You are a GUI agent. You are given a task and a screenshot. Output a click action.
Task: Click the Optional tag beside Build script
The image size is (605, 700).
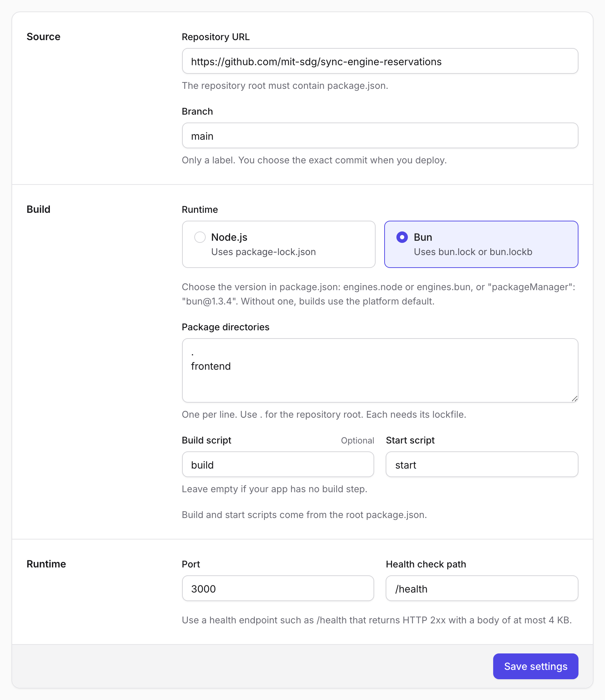(357, 441)
